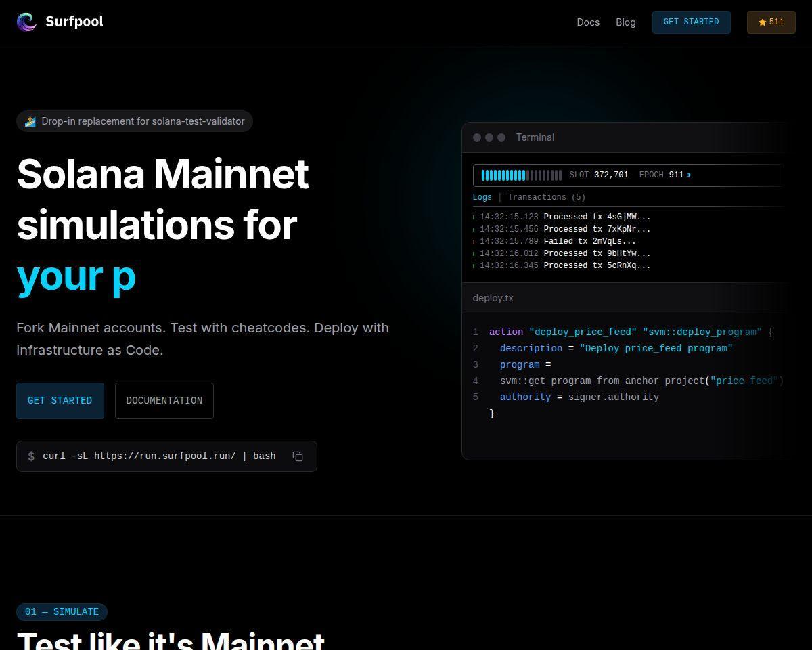This screenshot has height=650, width=812.
Task: Open the Docs page
Action: pos(588,22)
